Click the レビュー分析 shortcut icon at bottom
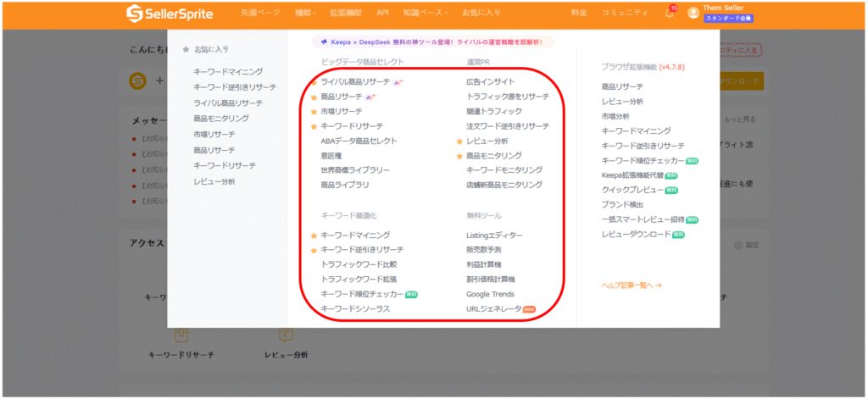The width and height of the screenshot is (868, 399). tap(286, 336)
